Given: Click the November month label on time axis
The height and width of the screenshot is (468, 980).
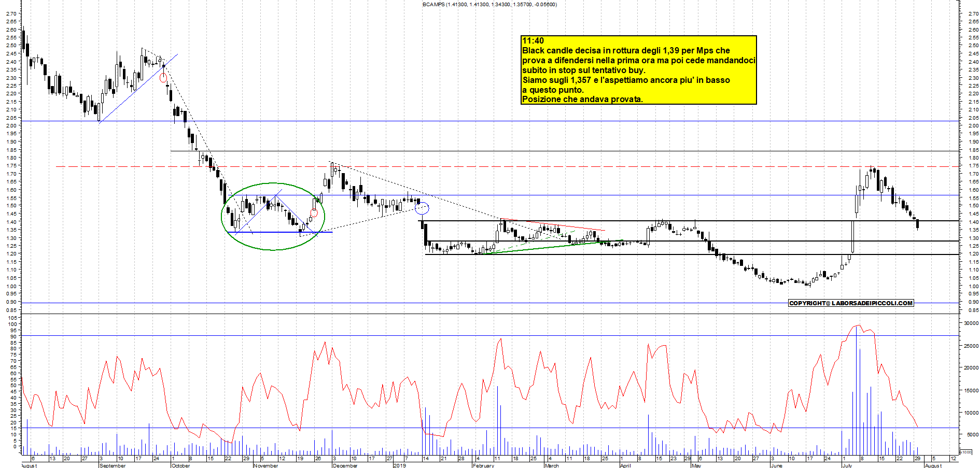Looking at the screenshot, I should click(266, 465).
